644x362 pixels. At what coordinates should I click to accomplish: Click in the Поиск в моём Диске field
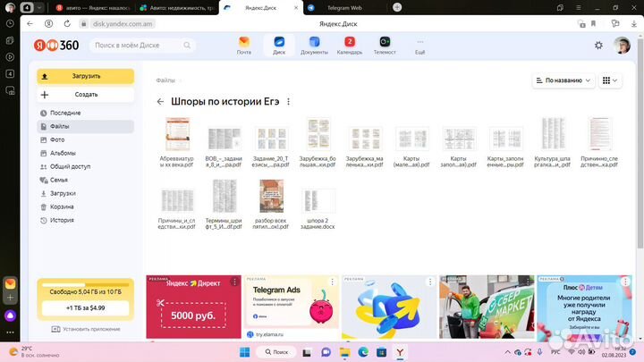[143, 45]
